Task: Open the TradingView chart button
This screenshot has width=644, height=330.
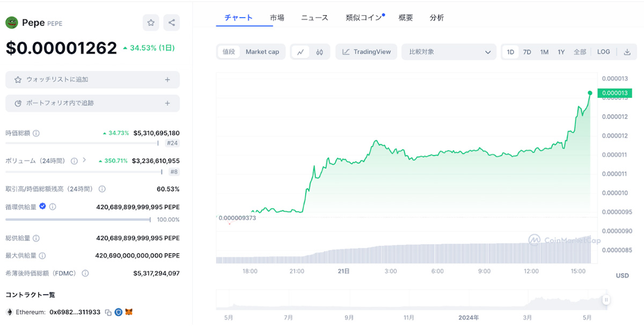Action: point(367,52)
